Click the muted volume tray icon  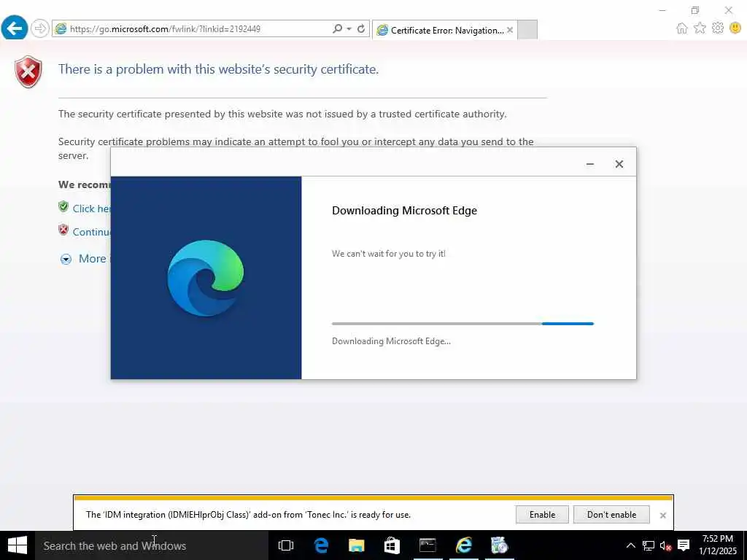click(x=665, y=545)
